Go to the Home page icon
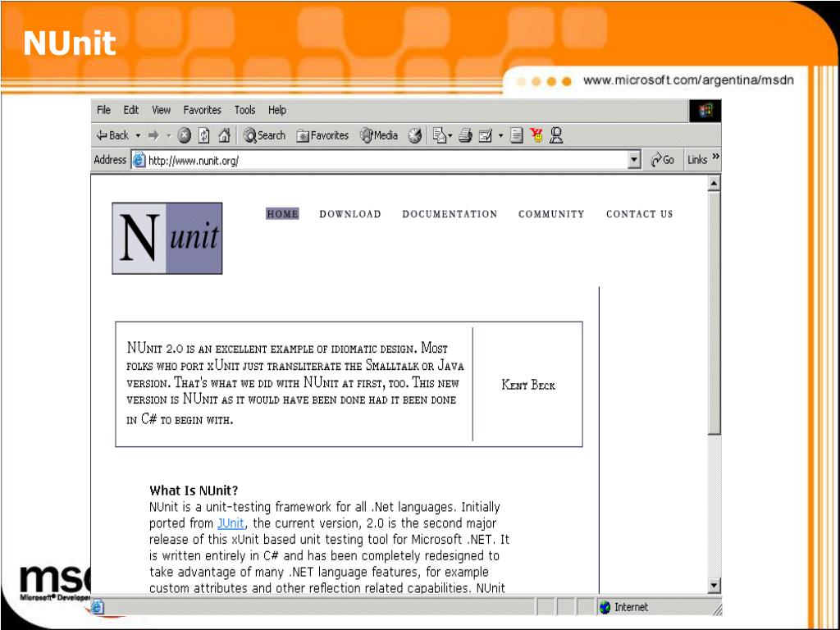 [225, 135]
